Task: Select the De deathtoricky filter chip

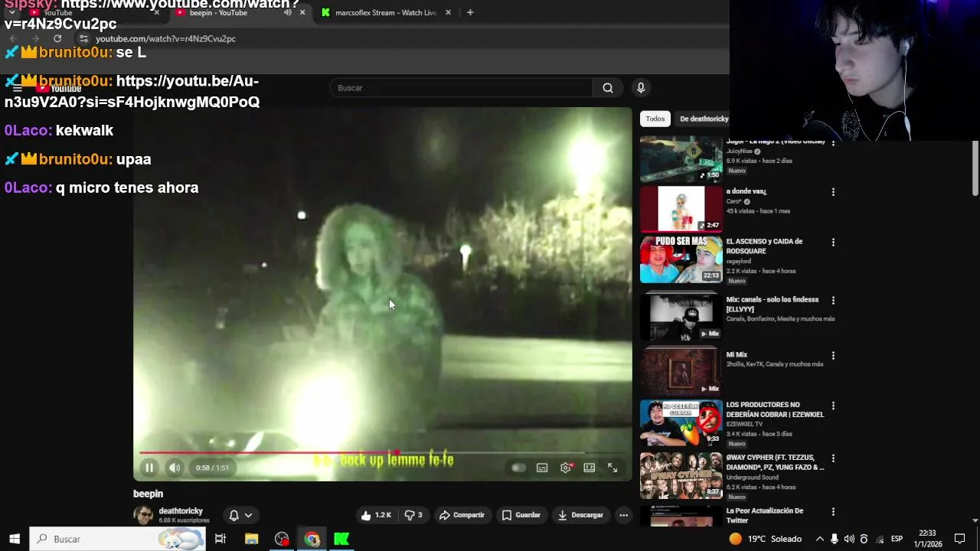Action: click(704, 119)
